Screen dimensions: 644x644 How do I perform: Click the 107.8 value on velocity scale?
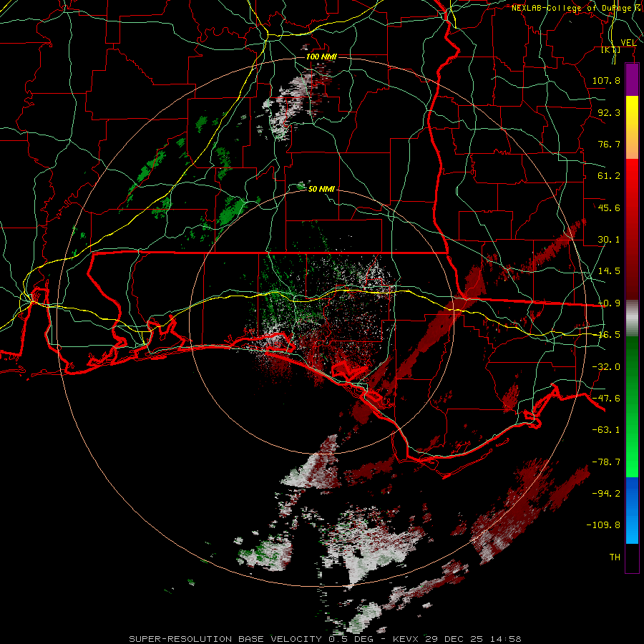(x=606, y=80)
